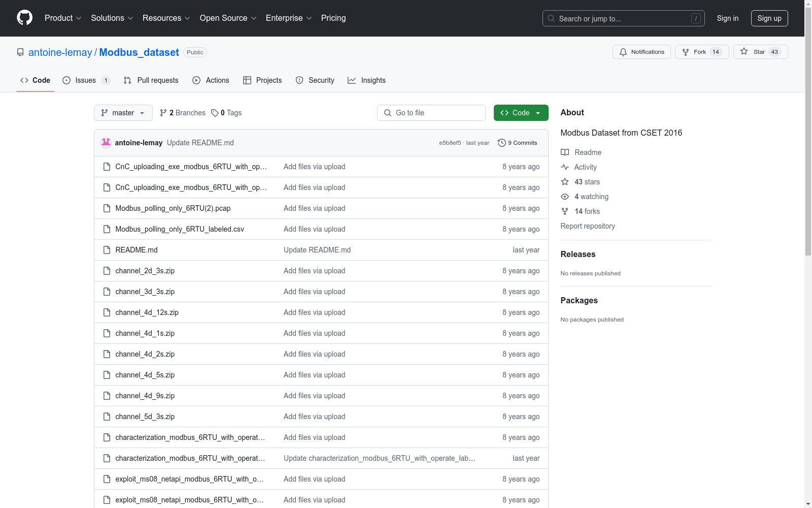Click the file icon for channel_3d_3s.zip
The width and height of the screenshot is (812, 508).
click(107, 292)
